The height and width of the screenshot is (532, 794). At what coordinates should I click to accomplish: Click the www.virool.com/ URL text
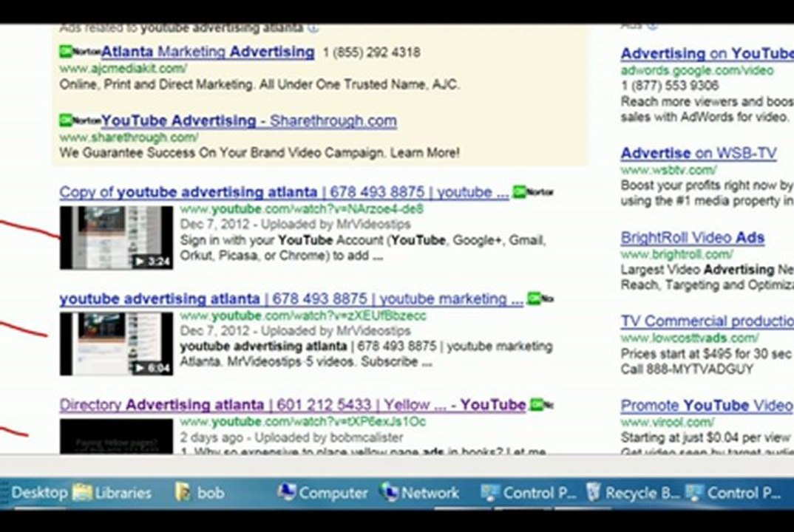668,422
